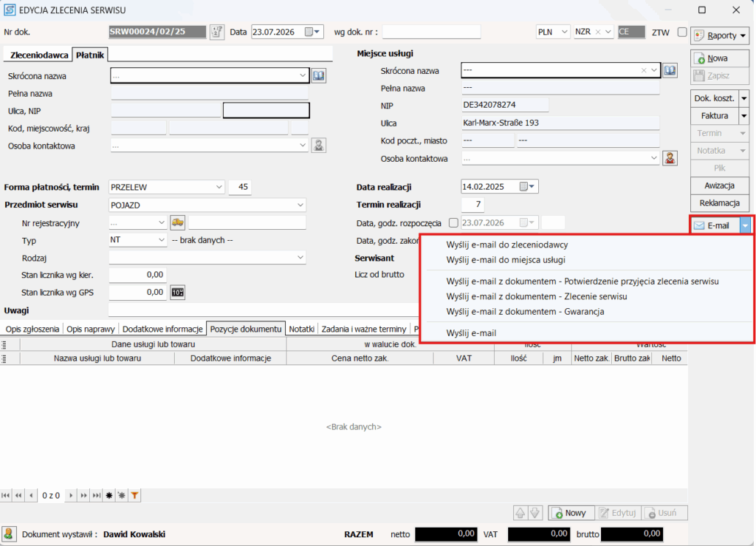
Task: Click the Nowa button
Action: click(x=721, y=58)
